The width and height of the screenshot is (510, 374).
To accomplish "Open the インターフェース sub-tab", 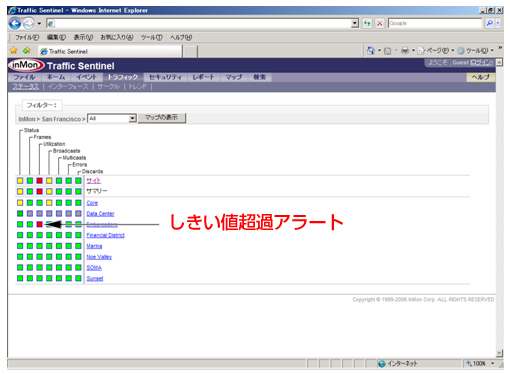I will point(68,87).
